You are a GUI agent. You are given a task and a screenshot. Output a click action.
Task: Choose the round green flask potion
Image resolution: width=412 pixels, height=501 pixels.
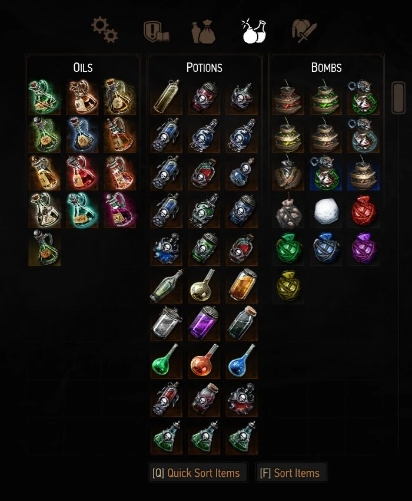pyautogui.click(x=166, y=360)
